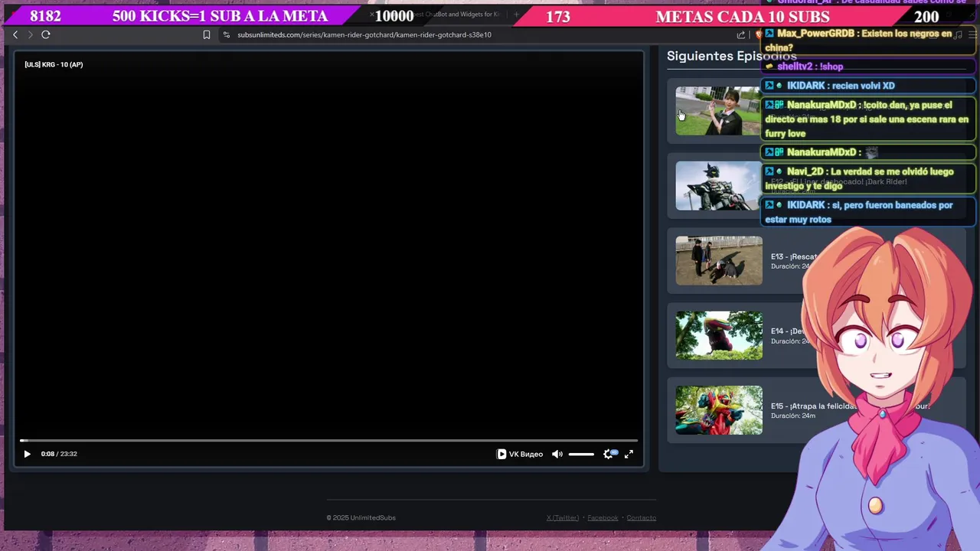Click the 0:08 / 23:32 time display
Viewport: 980px width, 551px height.
(x=59, y=454)
